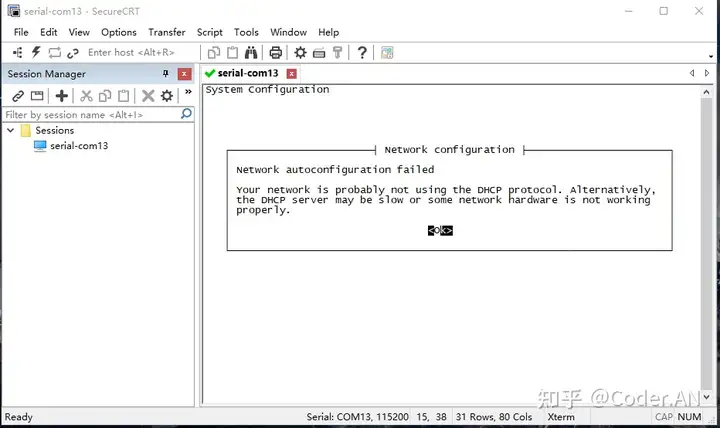Image resolution: width=720 pixels, height=428 pixels.
Task: Focus the Enter host input field
Action: [140, 52]
